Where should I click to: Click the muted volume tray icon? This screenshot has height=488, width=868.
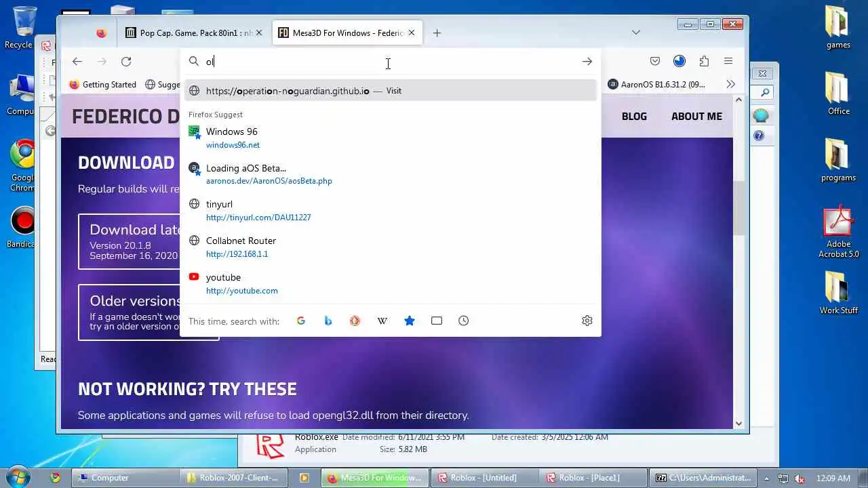[x=800, y=478]
